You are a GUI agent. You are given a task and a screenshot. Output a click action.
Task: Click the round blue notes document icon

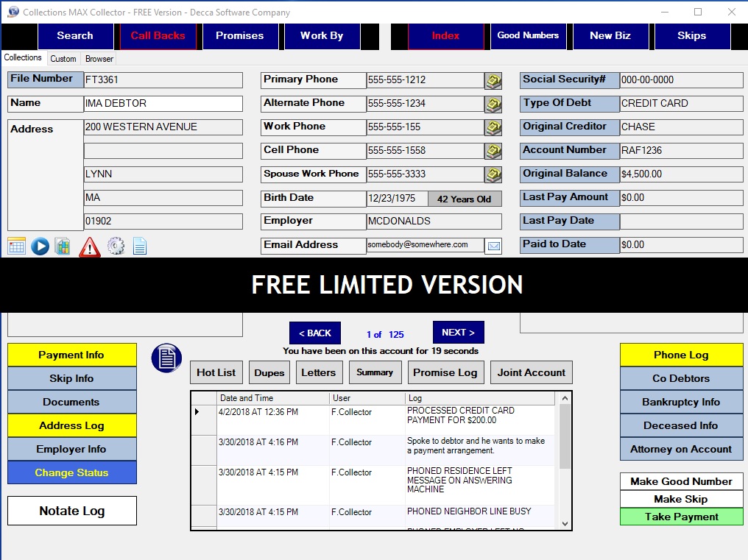pos(166,358)
